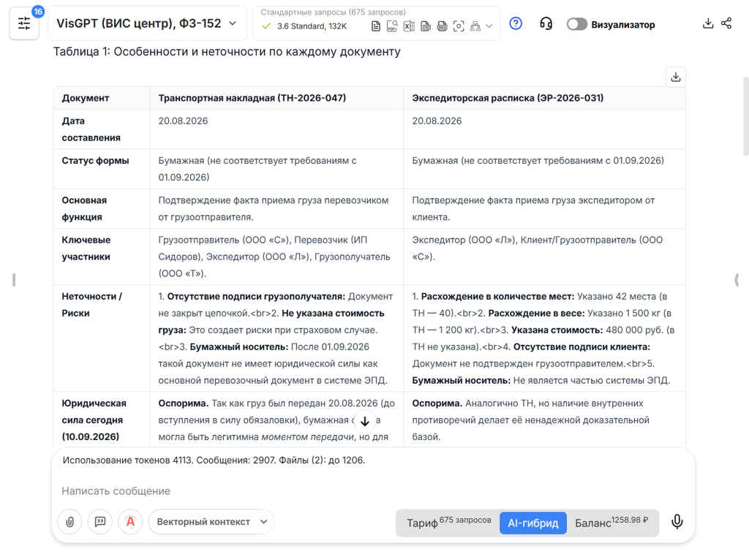Download the chat using the top-right download icon

pyautogui.click(x=708, y=23)
